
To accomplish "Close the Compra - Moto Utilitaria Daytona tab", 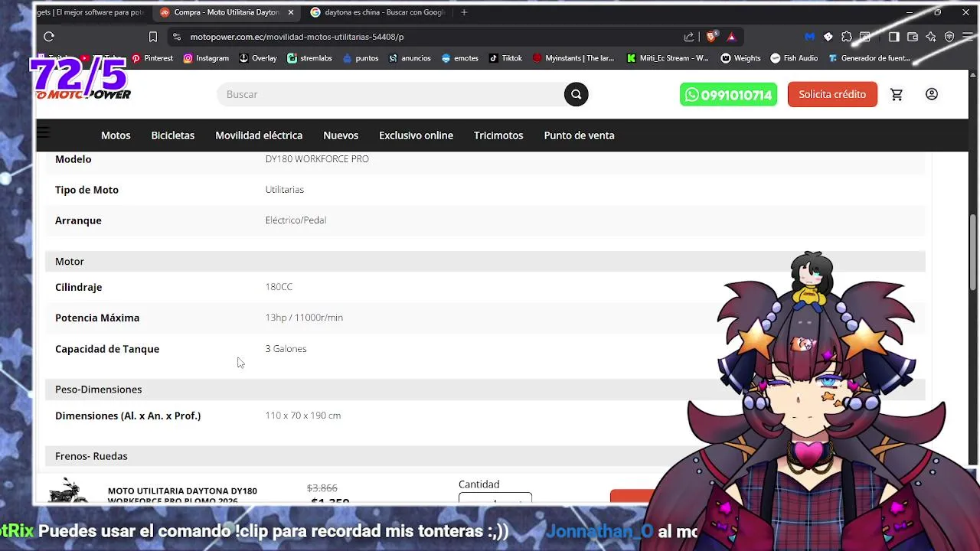I will pos(291,12).
